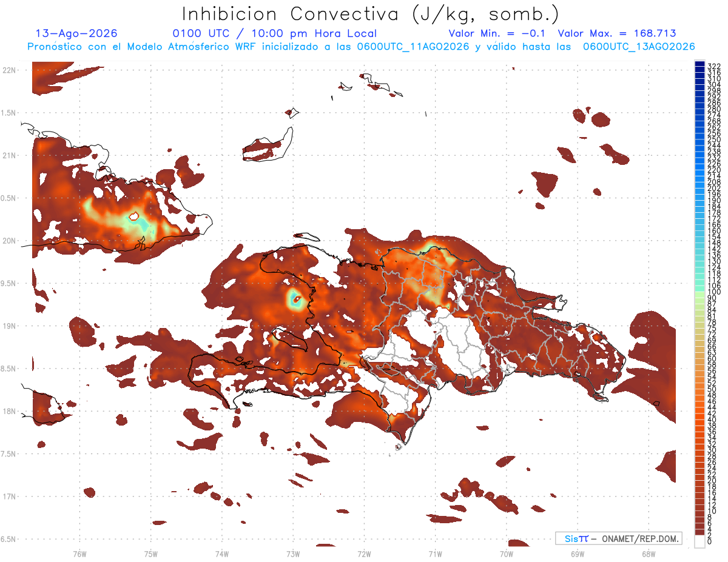This screenshot has width=728, height=562.
Task: Click the '7.5N' latitude label
Action: (x=8, y=454)
